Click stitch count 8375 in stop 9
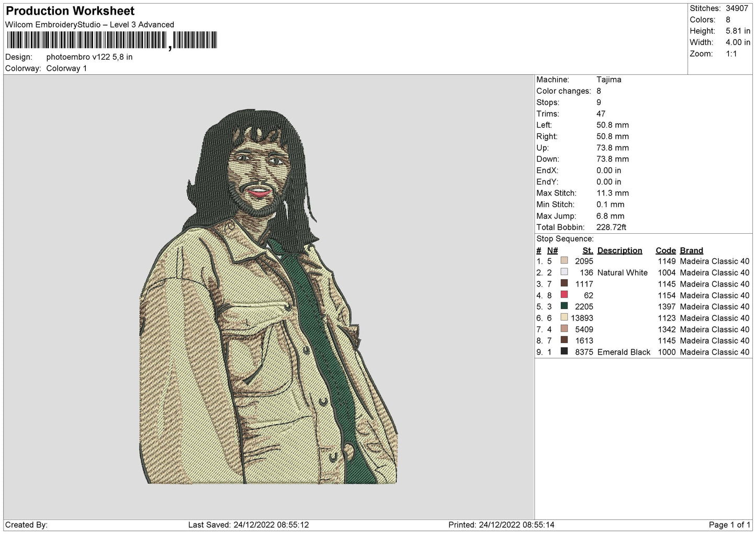756x534 pixels. coord(584,353)
